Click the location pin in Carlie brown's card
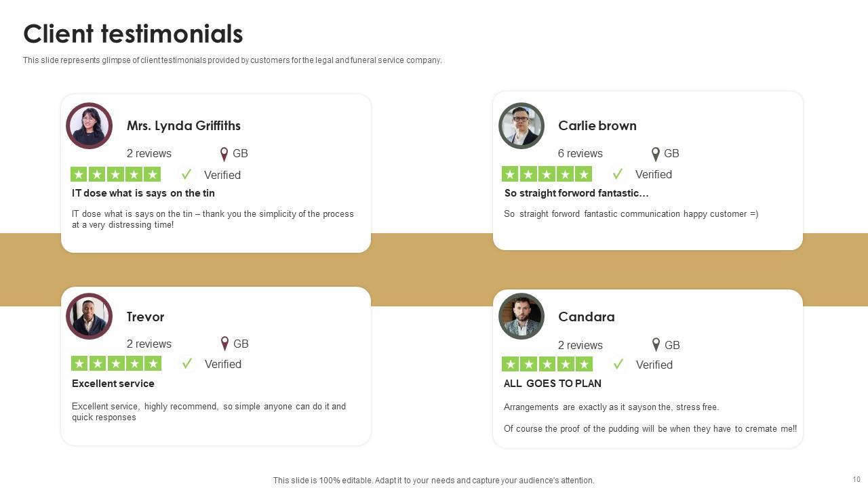 pyautogui.click(x=656, y=154)
